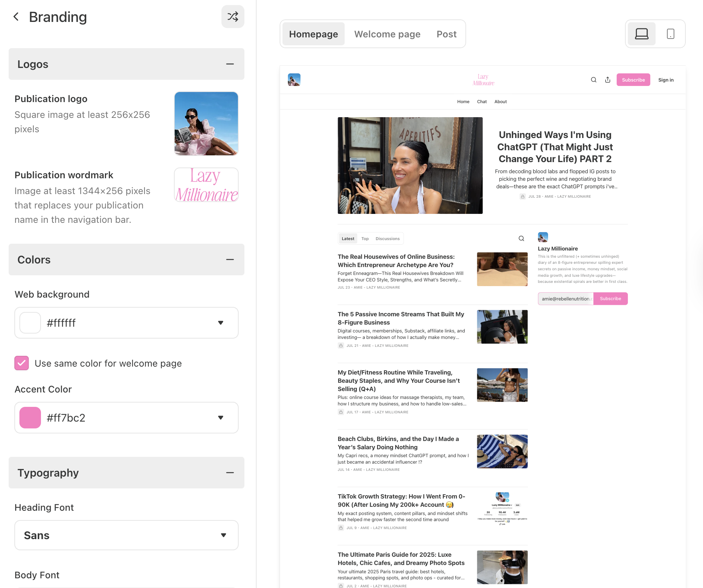The image size is (703, 588).
Task: Switch to the Post preview tab
Action: click(x=446, y=34)
